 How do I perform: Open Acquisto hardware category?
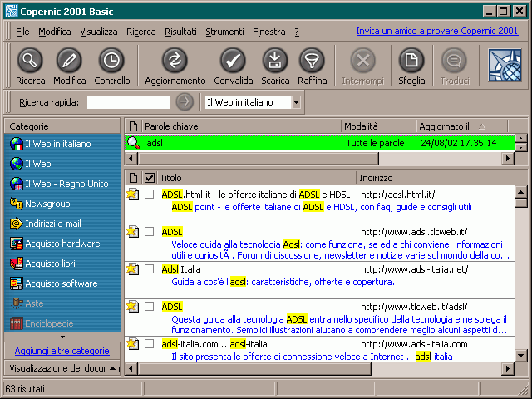55,244
